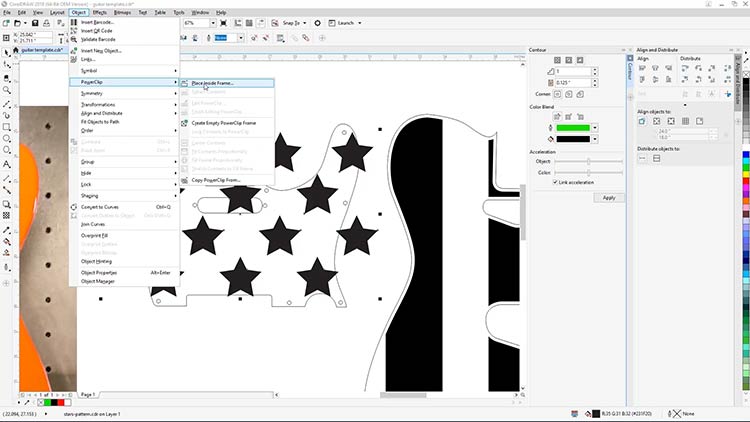Click Object Properties menu item

(x=124, y=272)
